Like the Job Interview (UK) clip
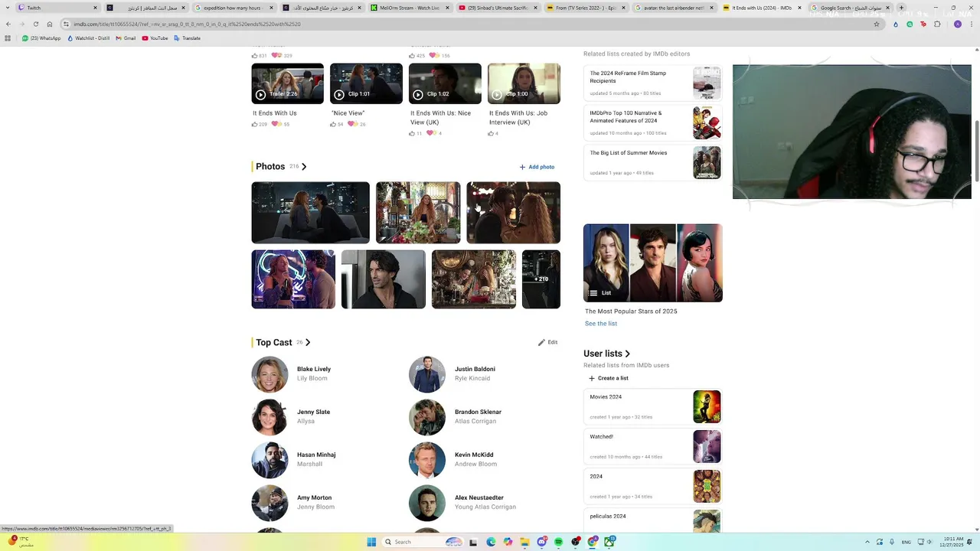Image resolution: width=980 pixels, height=551 pixels. coord(492,133)
